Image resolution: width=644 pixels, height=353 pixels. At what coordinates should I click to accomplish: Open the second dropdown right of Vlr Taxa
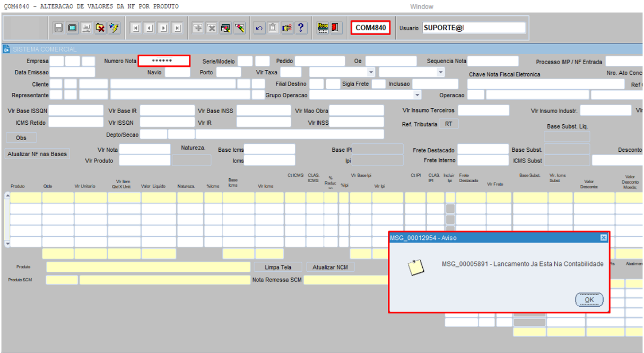pos(440,72)
